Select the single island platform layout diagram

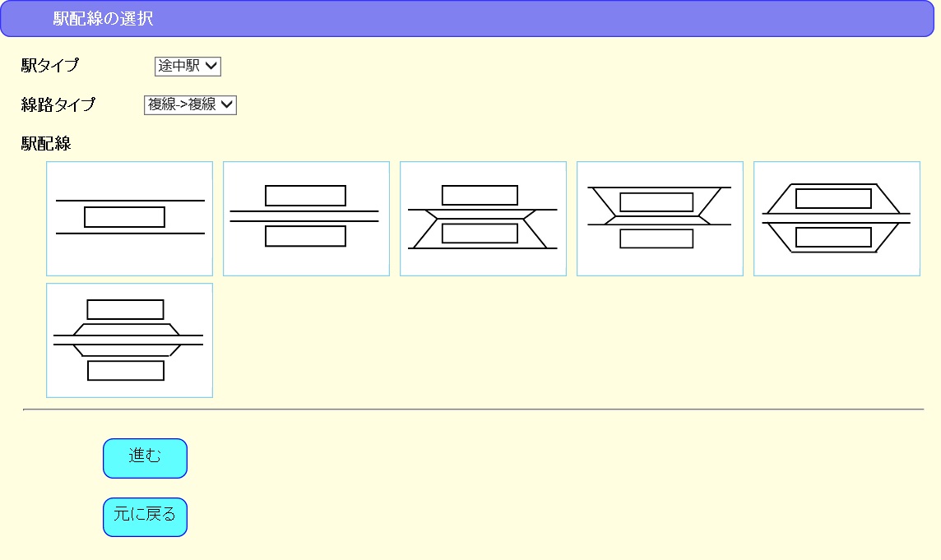[x=129, y=218]
